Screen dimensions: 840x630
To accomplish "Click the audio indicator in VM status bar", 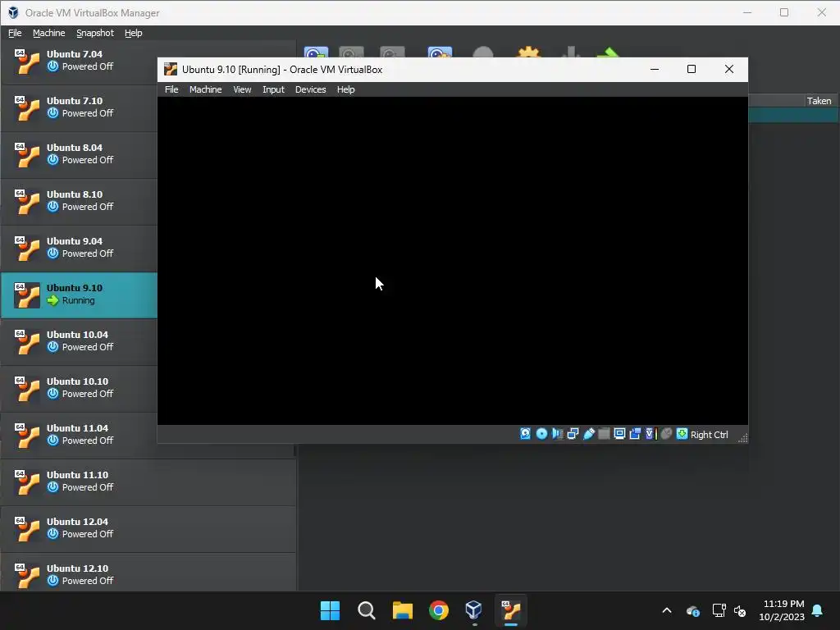I will coord(557,434).
